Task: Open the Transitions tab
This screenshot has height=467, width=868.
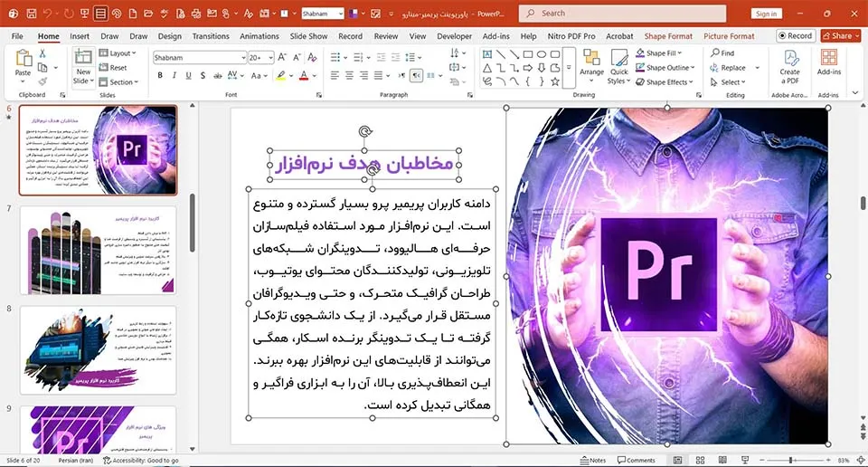Action: pos(211,36)
